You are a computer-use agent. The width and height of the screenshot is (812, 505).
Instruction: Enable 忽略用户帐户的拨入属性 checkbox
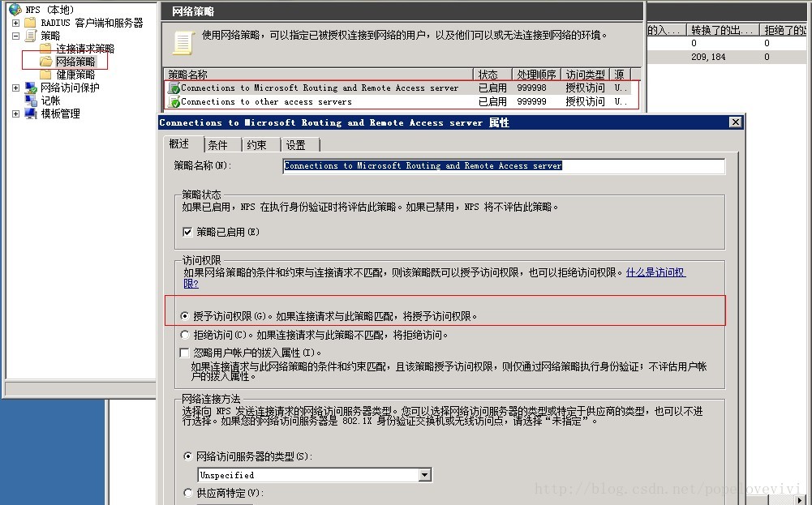click(184, 353)
